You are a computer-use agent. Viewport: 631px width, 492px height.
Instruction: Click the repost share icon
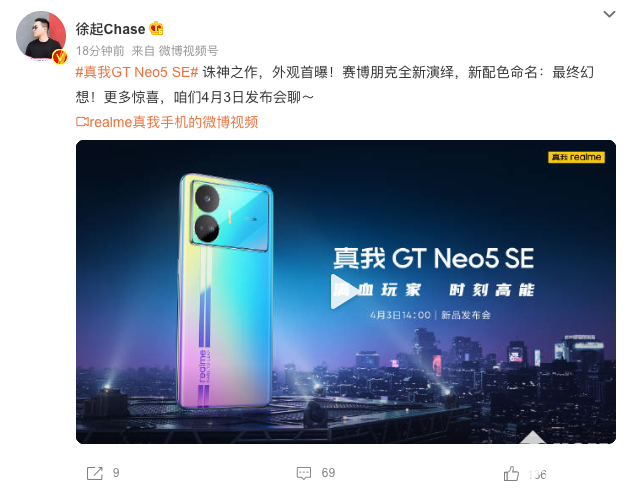tap(95, 473)
